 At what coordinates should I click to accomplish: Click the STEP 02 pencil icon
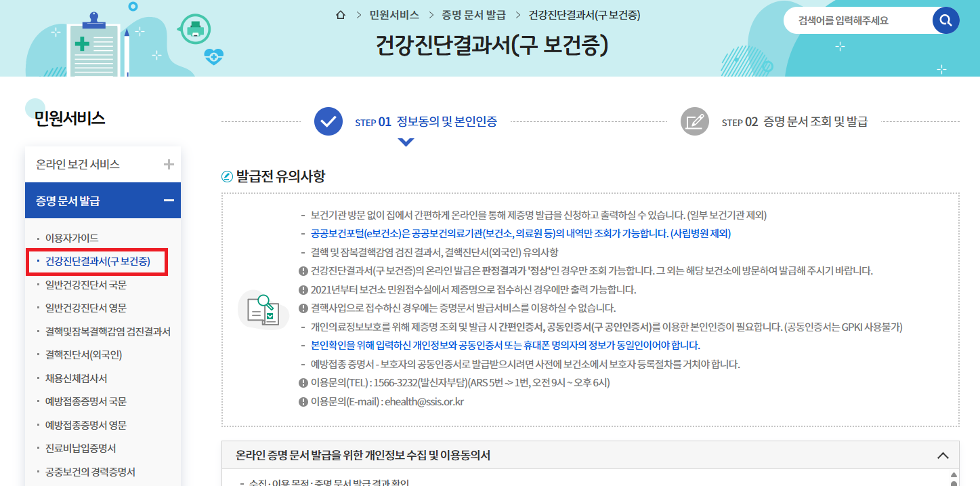click(x=694, y=122)
